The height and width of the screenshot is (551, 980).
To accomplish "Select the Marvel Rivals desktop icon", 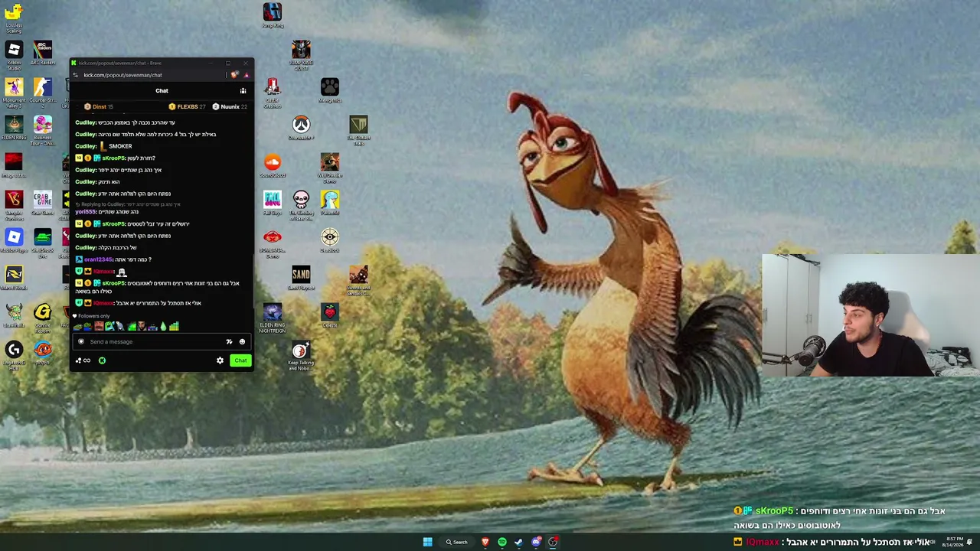I will tap(14, 278).
